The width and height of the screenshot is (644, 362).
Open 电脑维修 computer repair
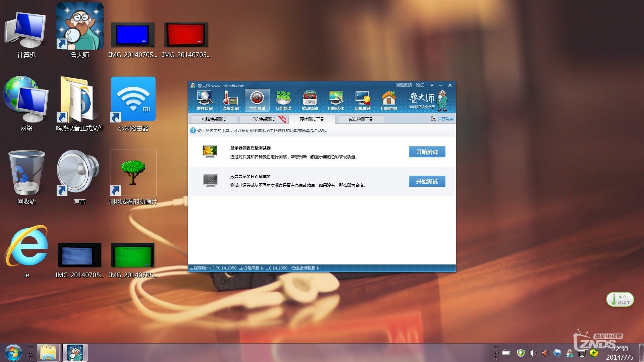point(389,100)
